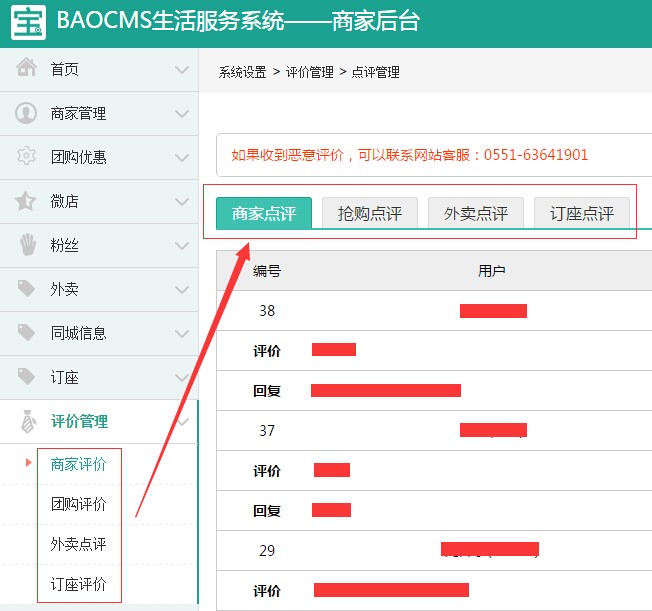
Task: Click the 评价 label under review 38
Action: 267,351
